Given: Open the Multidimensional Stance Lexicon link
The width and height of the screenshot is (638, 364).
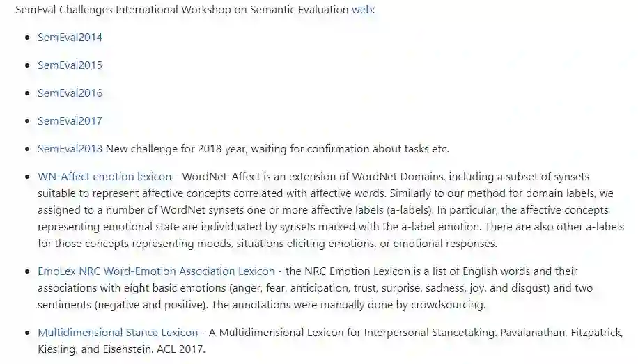Looking at the screenshot, I should coord(118,333).
